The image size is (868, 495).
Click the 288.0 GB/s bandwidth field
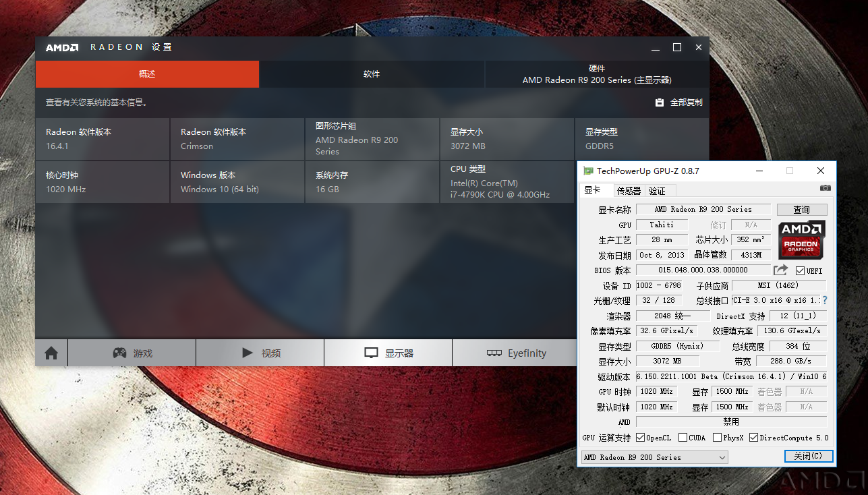[x=791, y=361]
